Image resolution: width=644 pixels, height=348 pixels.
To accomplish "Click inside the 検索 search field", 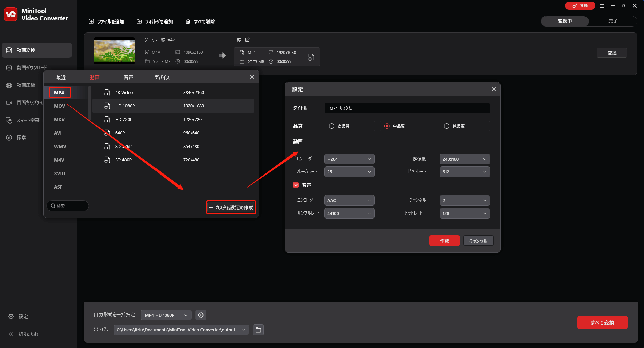I will (67, 205).
